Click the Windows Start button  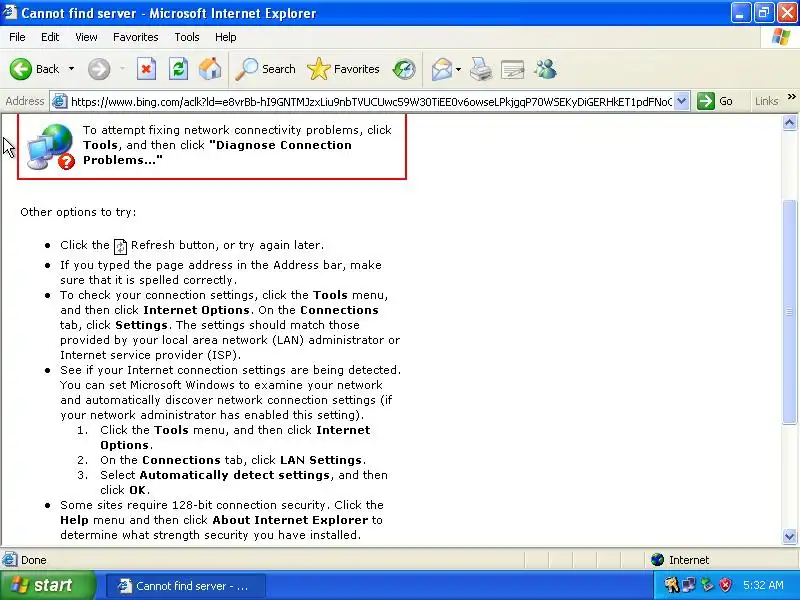(48, 585)
